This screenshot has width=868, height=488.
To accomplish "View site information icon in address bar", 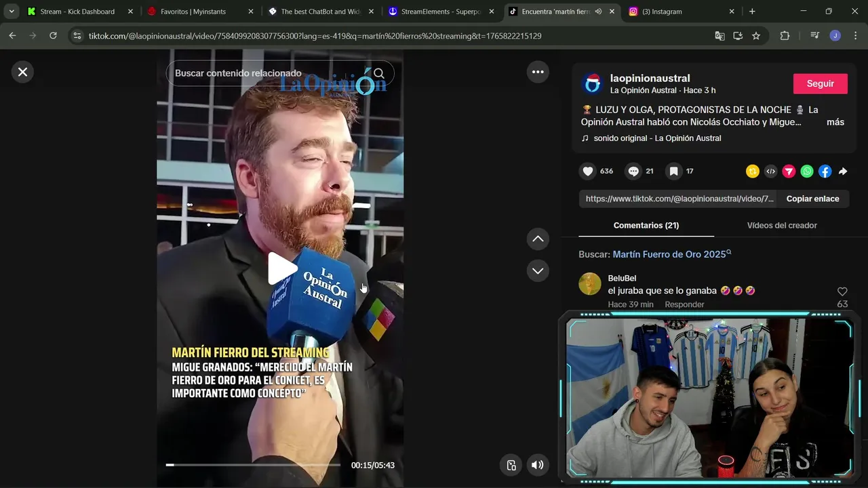I will pos(77,36).
